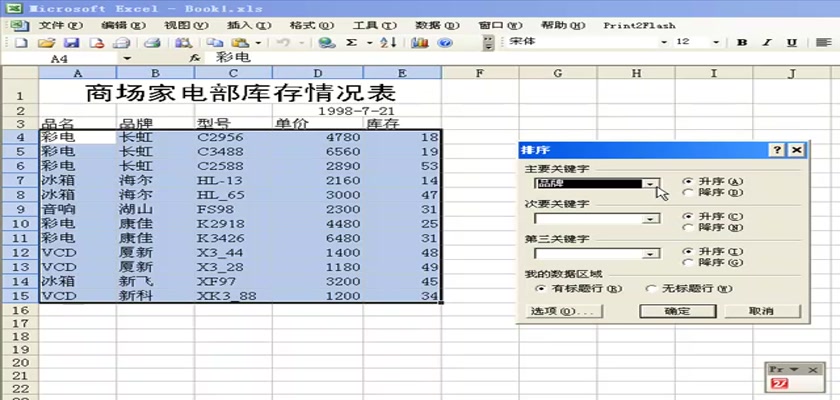Choose the 有标题行(R) option
Image resolution: width=840 pixels, height=400 pixels.
(579, 289)
